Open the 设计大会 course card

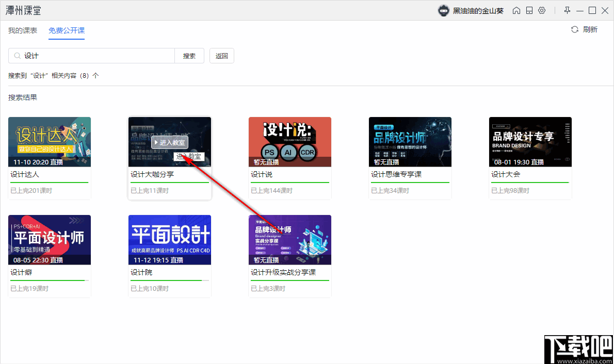tap(530, 142)
